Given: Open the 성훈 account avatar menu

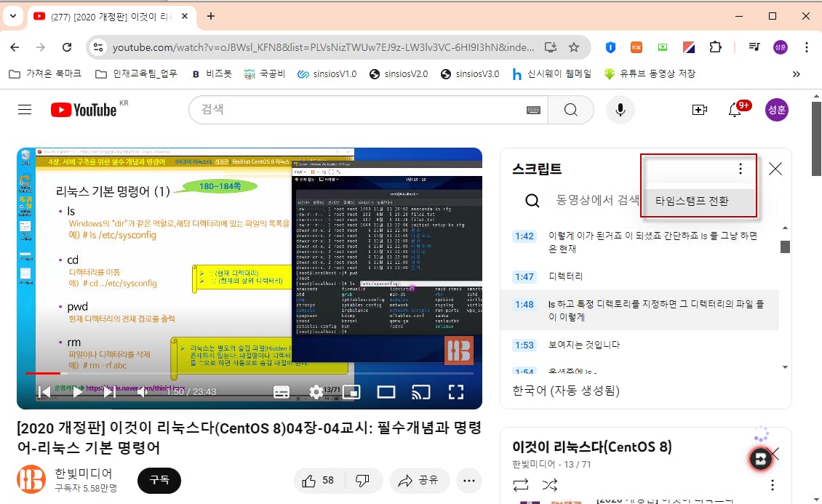Looking at the screenshot, I should coord(776,110).
